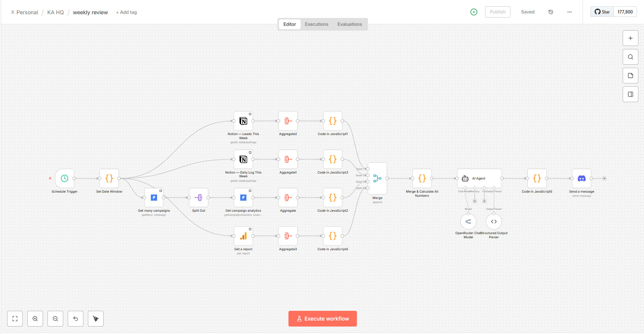Image resolution: width=644 pixels, height=334 pixels.
Task: Open the three-dot more options menu
Action: pyautogui.click(x=569, y=12)
